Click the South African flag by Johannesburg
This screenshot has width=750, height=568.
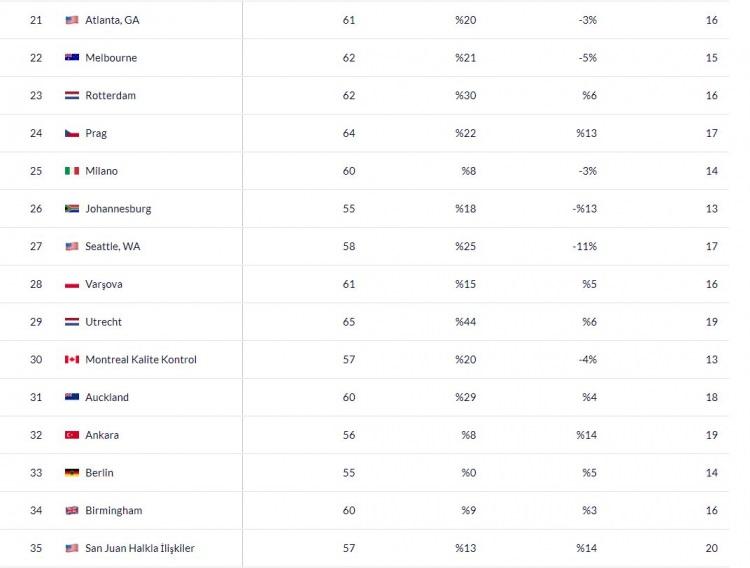[x=72, y=209]
